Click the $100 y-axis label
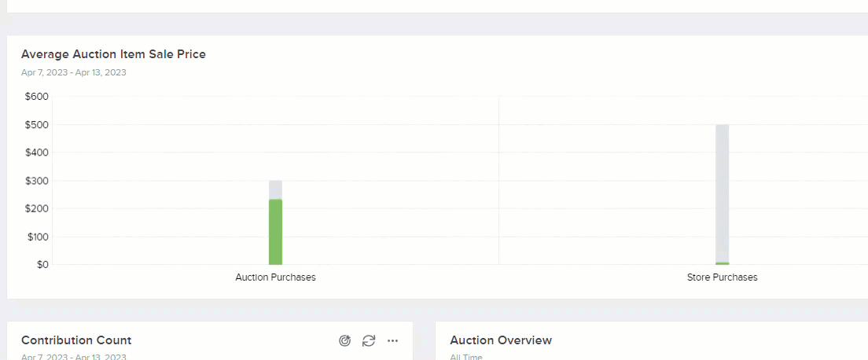Image resolution: width=868 pixels, height=360 pixels. click(37, 237)
